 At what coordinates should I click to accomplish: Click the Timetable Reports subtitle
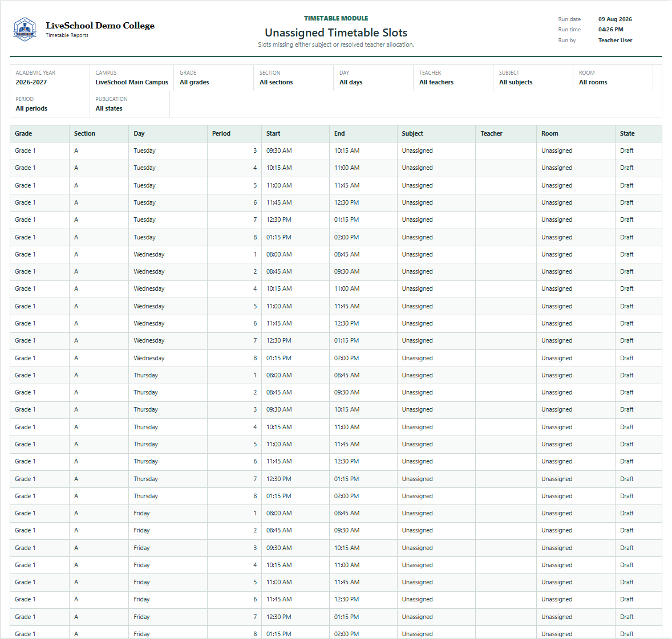point(67,35)
